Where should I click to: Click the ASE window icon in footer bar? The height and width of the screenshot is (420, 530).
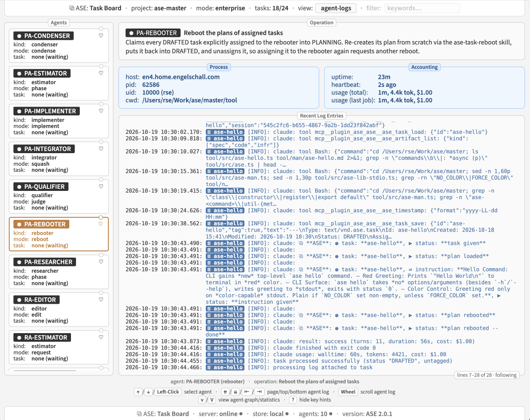click(x=139, y=414)
